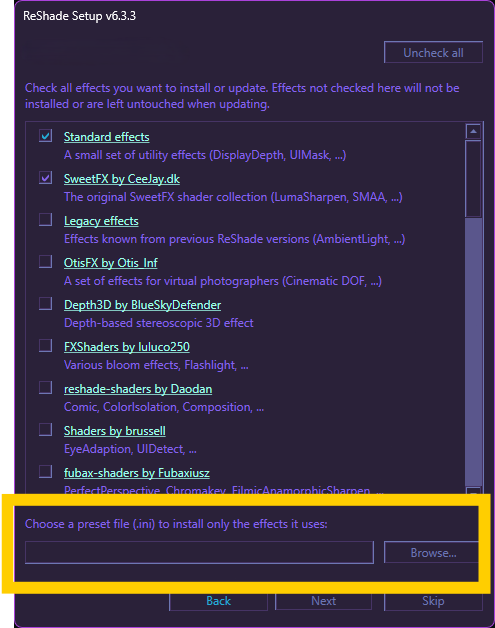Click the text 'Comic, ColorIsolation, Composition, ...'

point(164,407)
